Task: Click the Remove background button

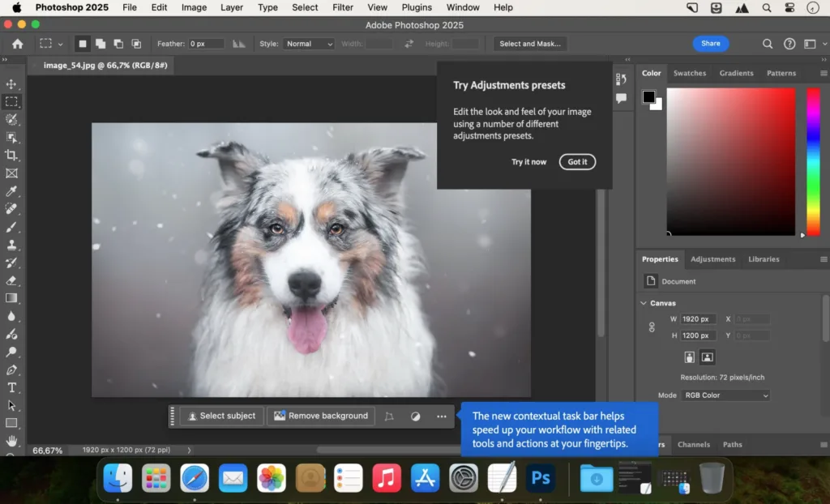Action: (x=320, y=416)
